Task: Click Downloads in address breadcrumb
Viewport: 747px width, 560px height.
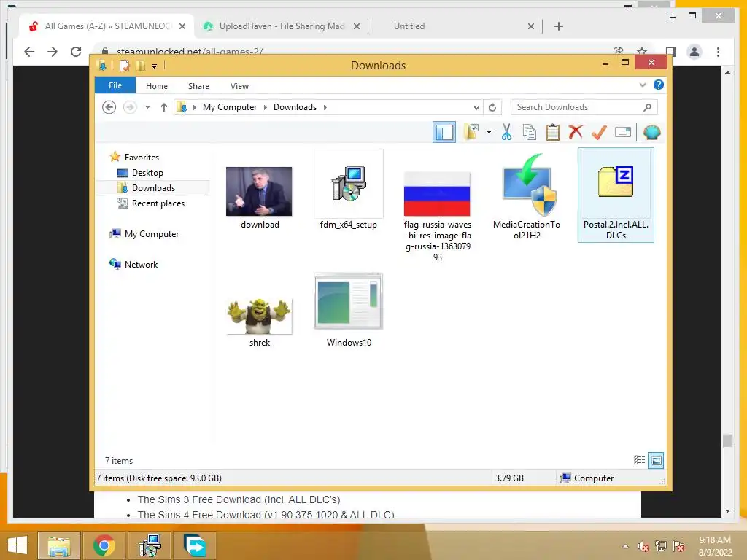Action: click(x=295, y=107)
